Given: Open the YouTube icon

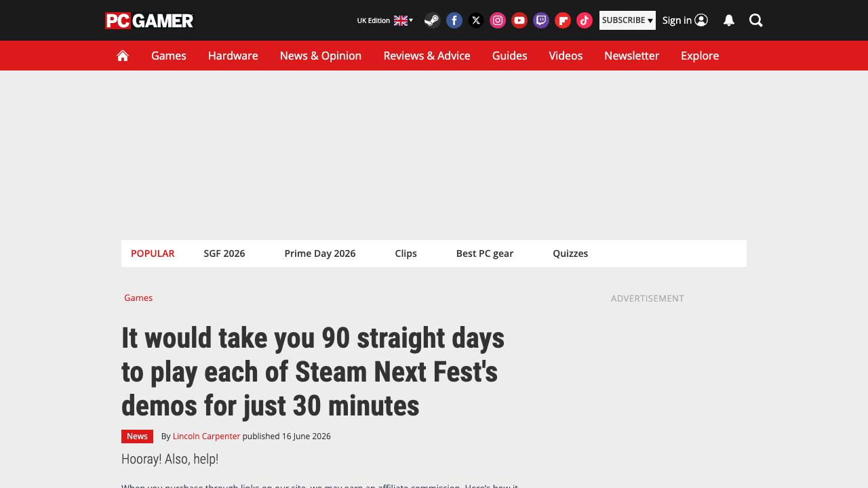Looking at the screenshot, I should click(519, 20).
